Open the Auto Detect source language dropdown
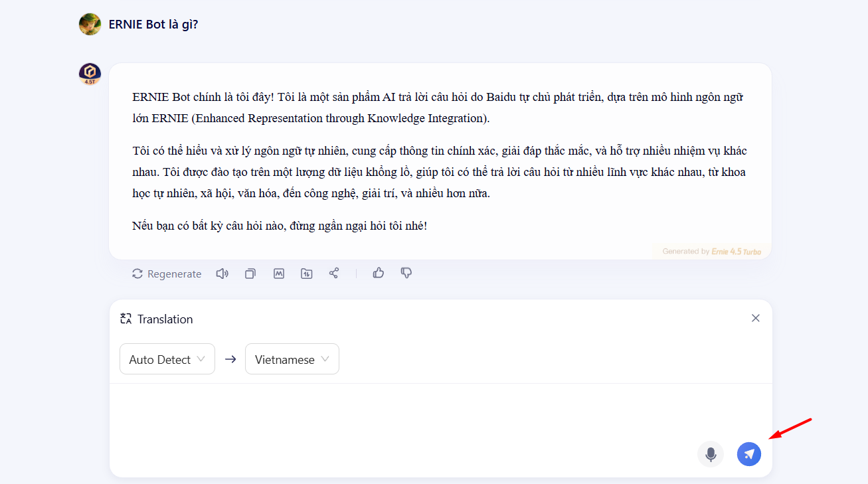The width and height of the screenshot is (868, 484). [167, 359]
